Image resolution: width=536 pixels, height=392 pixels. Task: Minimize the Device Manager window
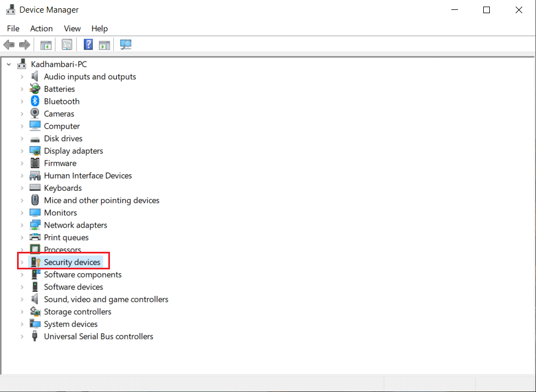point(455,10)
